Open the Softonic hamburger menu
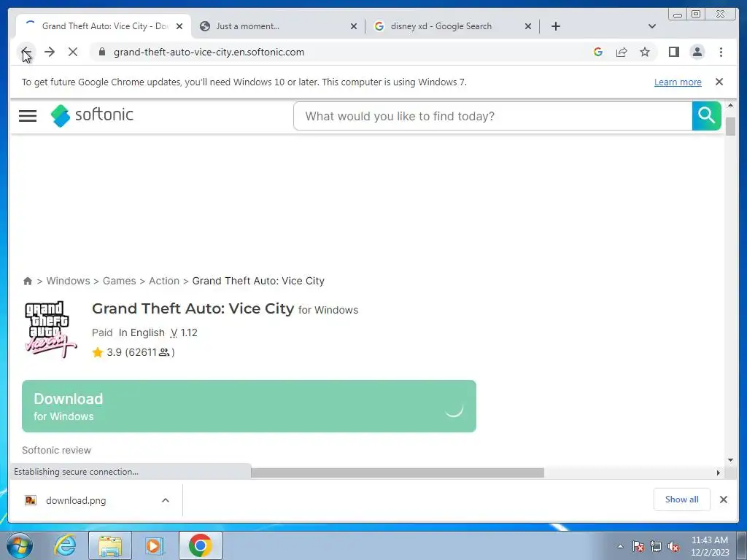 tap(28, 116)
